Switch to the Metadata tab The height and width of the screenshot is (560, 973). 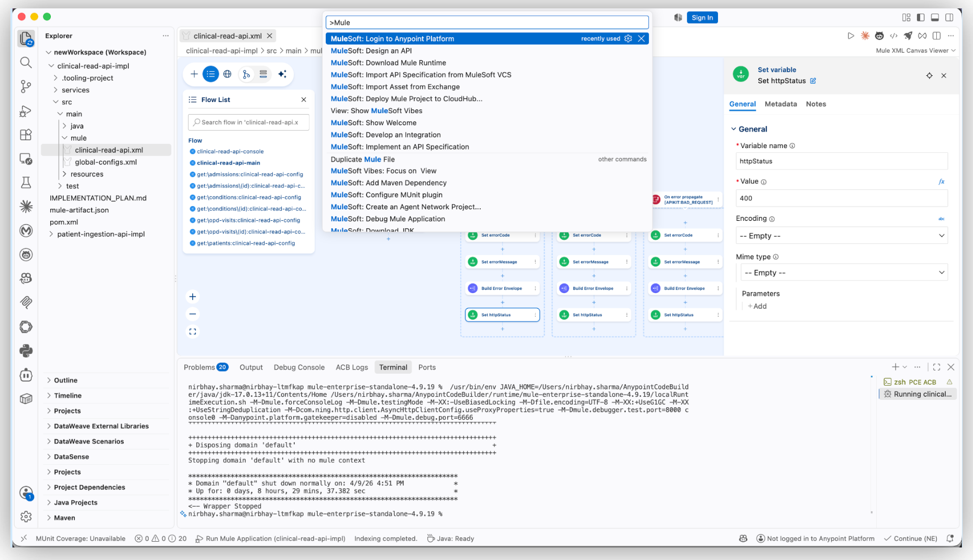coord(780,104)
